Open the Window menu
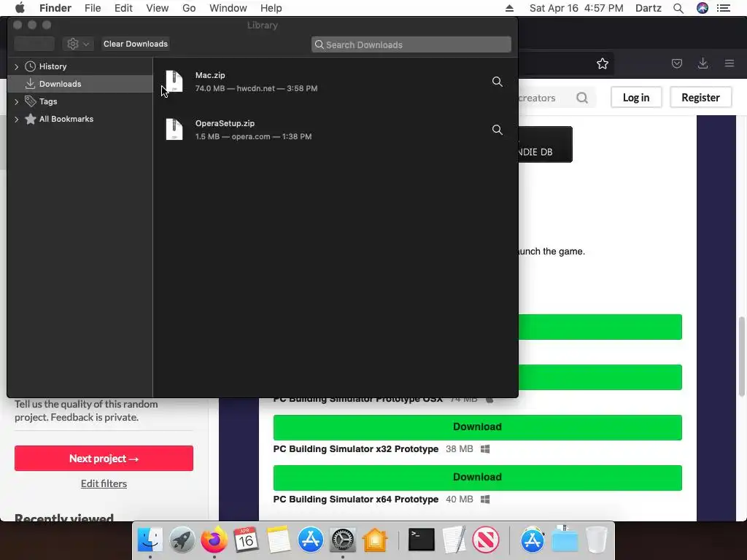The height and width of the screenshot is (560, 747). [228, 8]
